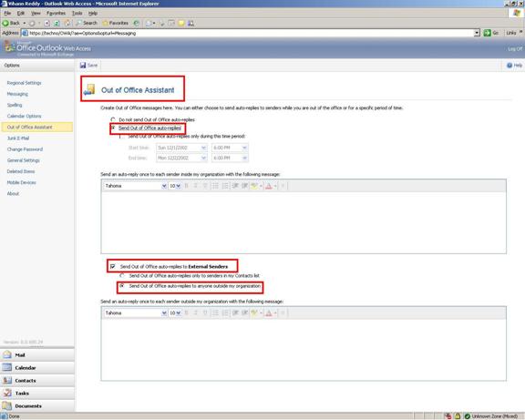Toggle Bold in the external message editor

pyautogui.click(x=187, y=312)
